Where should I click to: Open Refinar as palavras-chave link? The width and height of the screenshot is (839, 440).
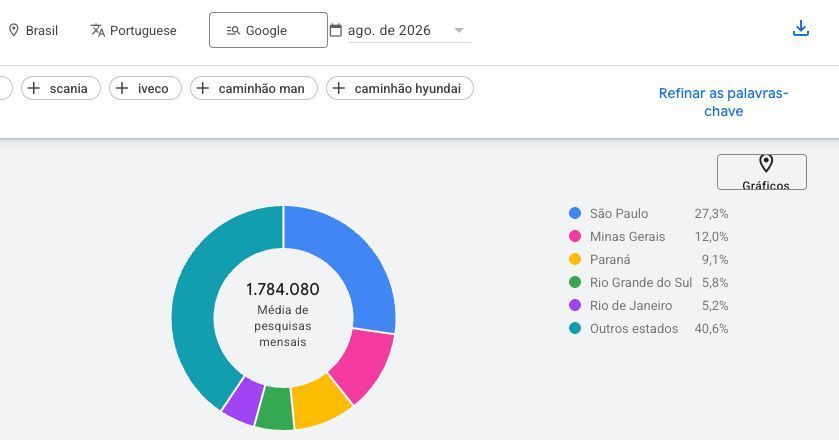(723, 102)
